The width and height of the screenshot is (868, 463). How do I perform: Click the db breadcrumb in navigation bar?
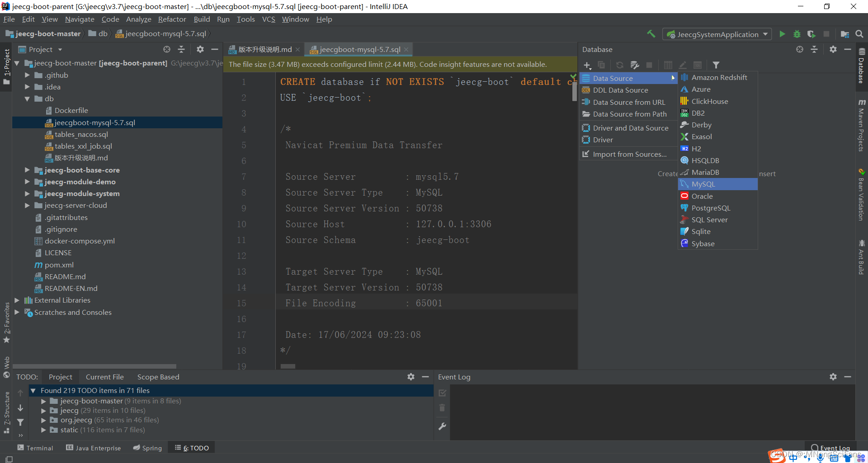pyautogui.click(x=99, y=33)
